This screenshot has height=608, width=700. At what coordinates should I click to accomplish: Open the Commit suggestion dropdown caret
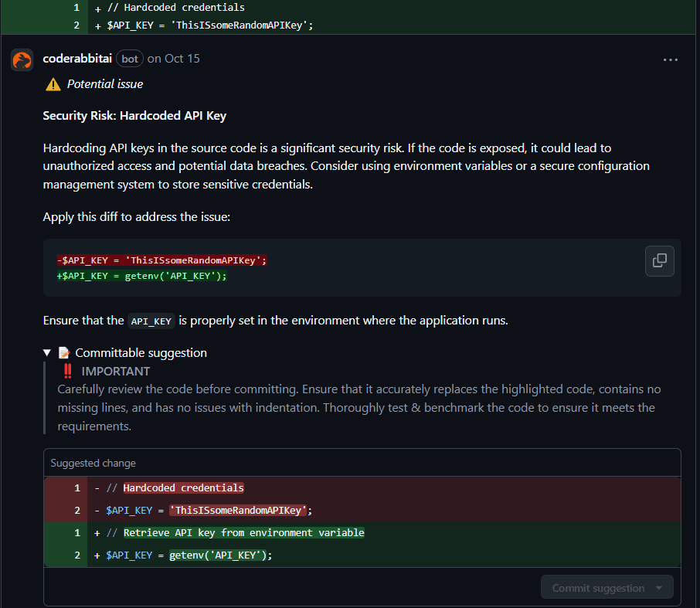[x=659, y=588]
